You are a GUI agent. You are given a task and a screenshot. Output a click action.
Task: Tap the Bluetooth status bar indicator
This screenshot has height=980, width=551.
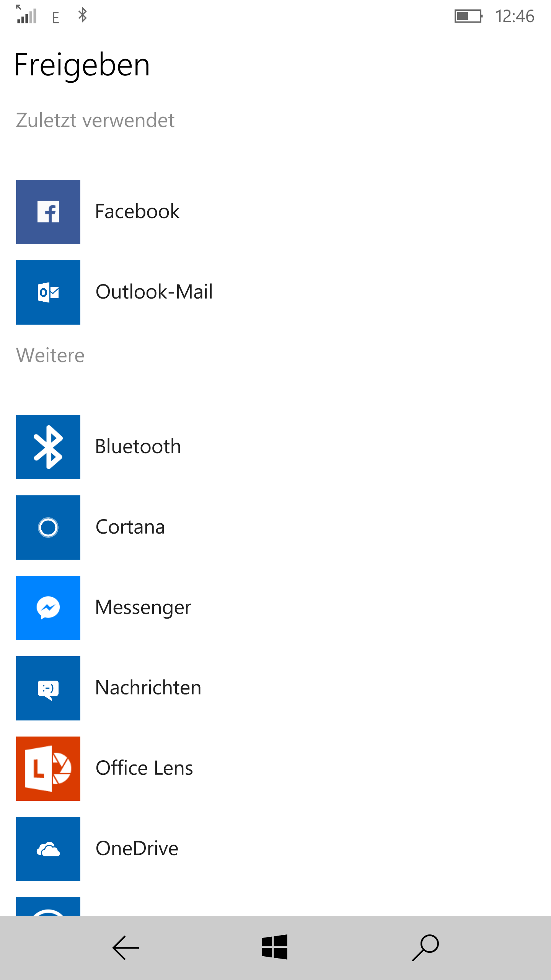coord(82,15)
